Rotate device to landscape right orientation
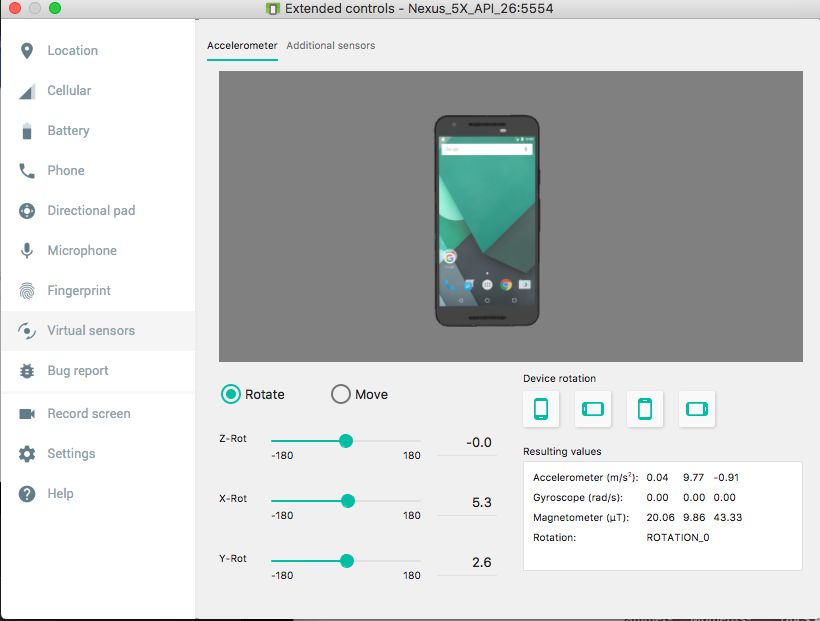This screenshot has height=621, width=820. pyautogui.click(x=697, y=409)
